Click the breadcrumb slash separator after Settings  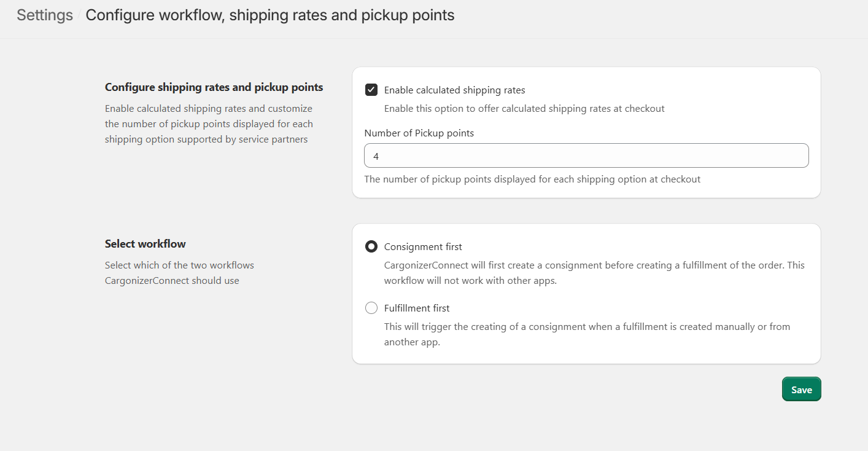[79, 15]
